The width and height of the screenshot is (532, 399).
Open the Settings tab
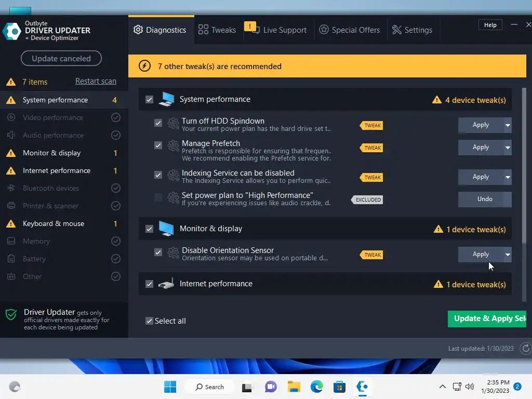[x=412, y=30]
